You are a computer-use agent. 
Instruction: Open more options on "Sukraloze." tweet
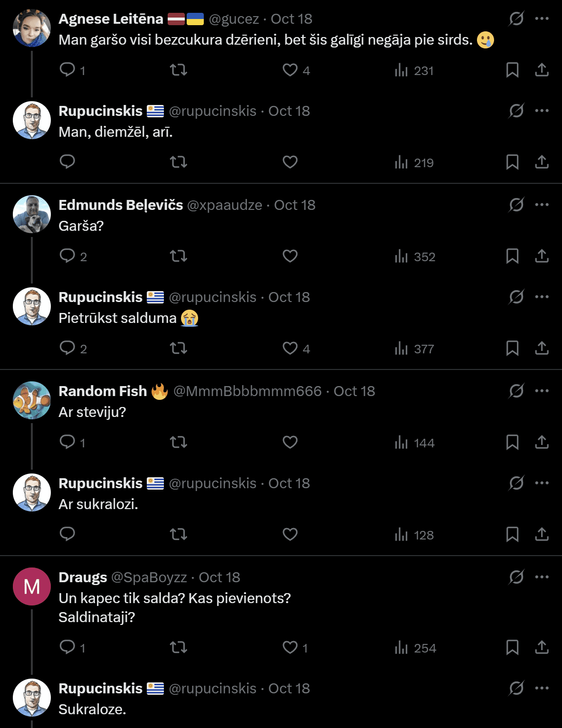coord(542,688)
